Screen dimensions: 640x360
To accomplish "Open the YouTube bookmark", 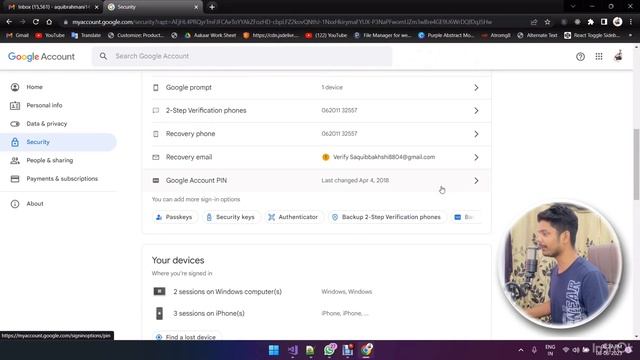I will pyautogui.click(x=50, y=36).
